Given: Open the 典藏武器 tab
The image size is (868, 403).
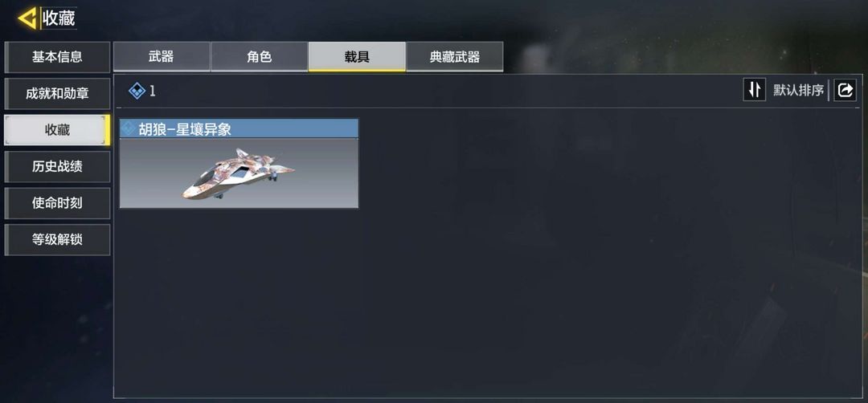Looking at the screenshot, I should (454, 56).
